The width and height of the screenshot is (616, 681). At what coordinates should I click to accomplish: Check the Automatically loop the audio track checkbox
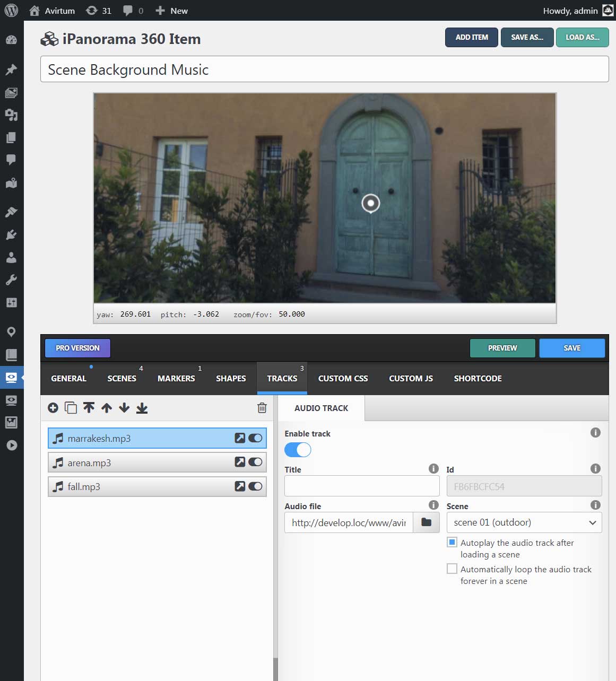(452, 569)
